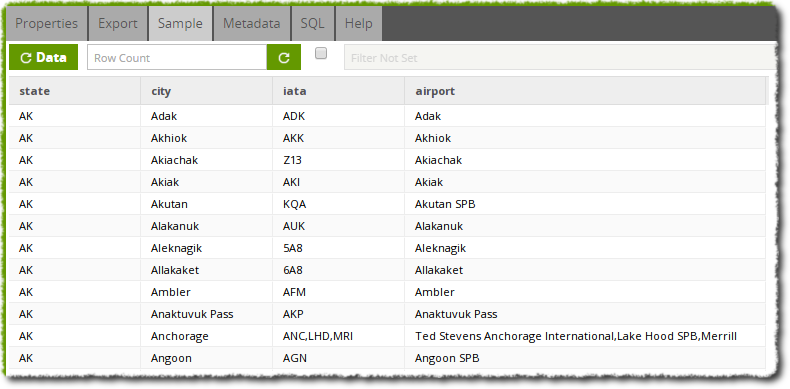Open the Metadata tab

[252, 24]
